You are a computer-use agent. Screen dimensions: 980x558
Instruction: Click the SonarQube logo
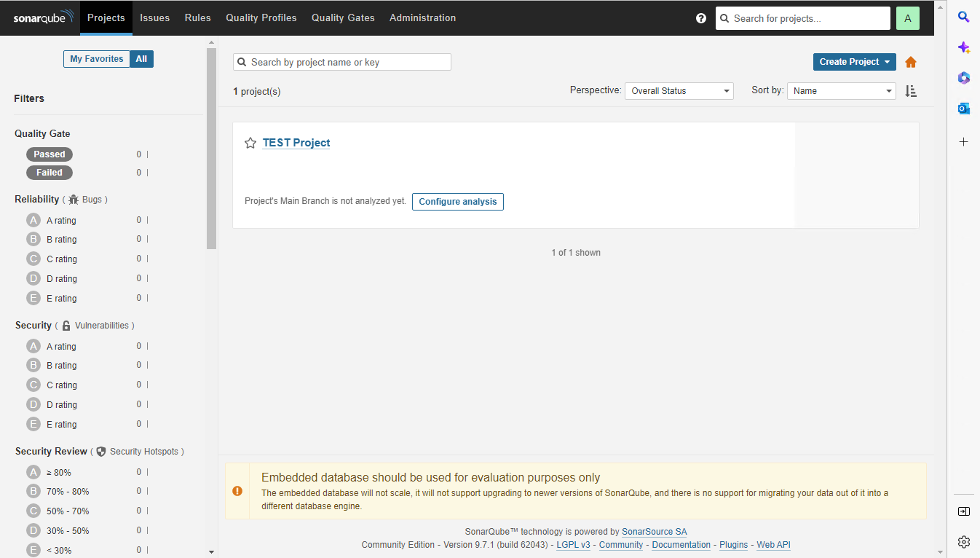coord(42,17)
